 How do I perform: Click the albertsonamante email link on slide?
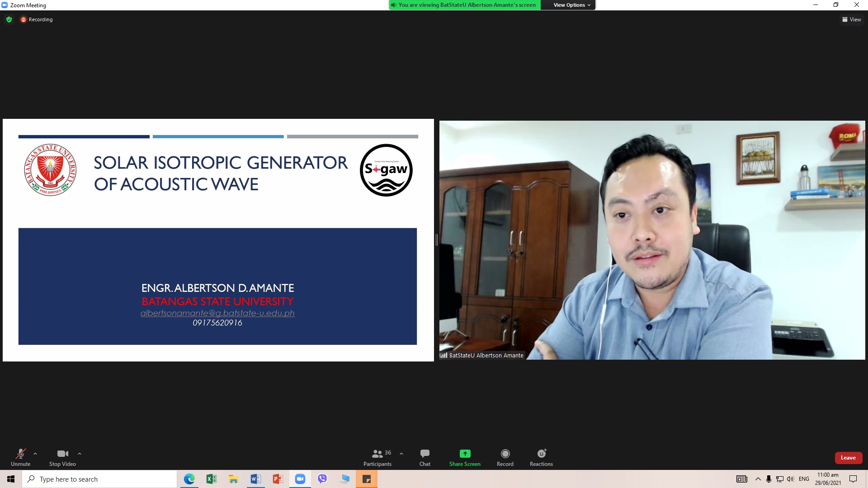click(x=217, y=313)
